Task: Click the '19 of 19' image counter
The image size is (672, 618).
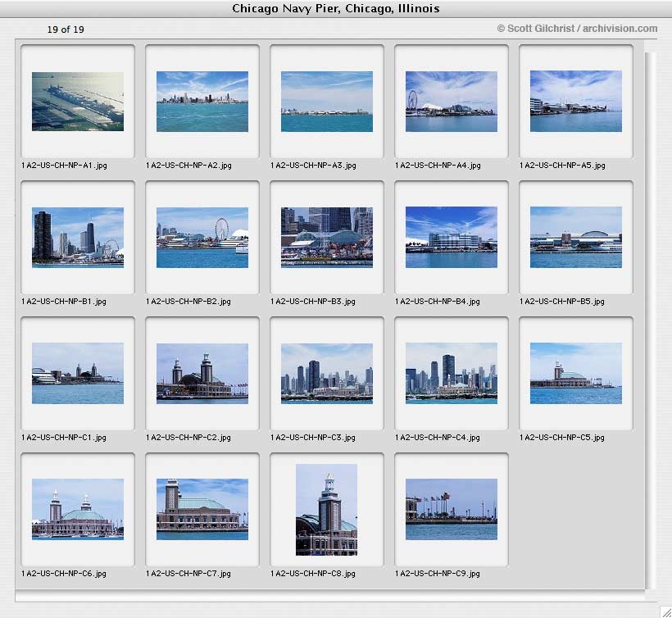Action: click(66, 30)
